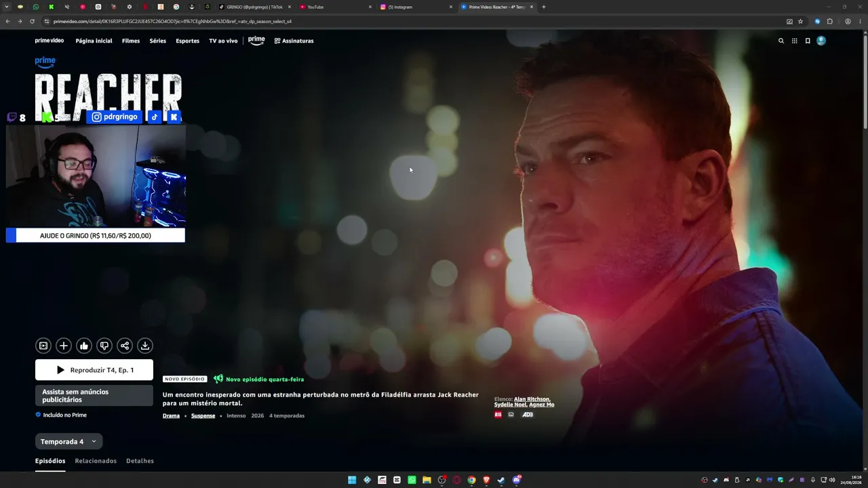The width and height of the screenshot is (868, 488).
Task: Open WhatsApp from the taskbar
Action: click(412, 480)
